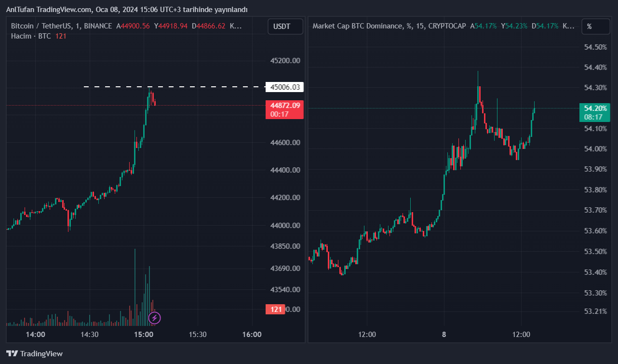Select the Hacim · BTC volume legend
The width and height of the screenshot is (618, 364).
pyautogui.click(x=31, y=36)
